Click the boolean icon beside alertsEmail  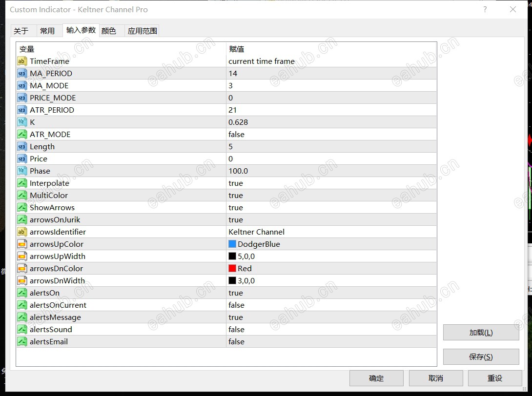(21, 342)
